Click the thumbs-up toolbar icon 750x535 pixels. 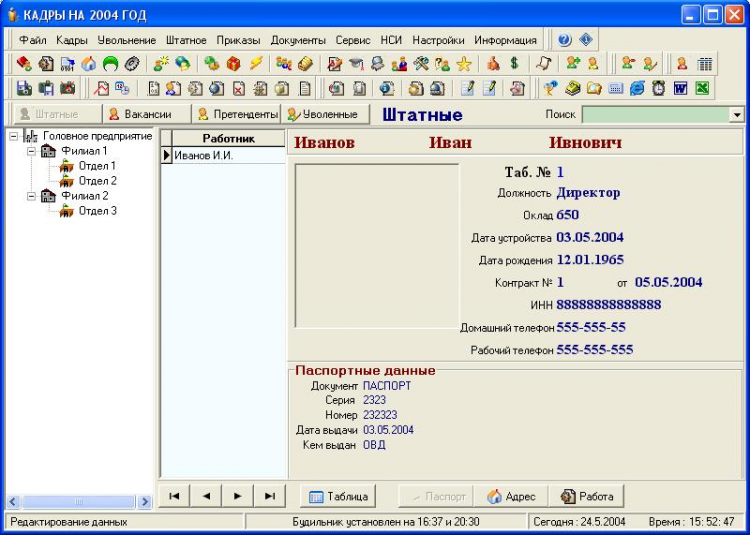pos(493,64)
